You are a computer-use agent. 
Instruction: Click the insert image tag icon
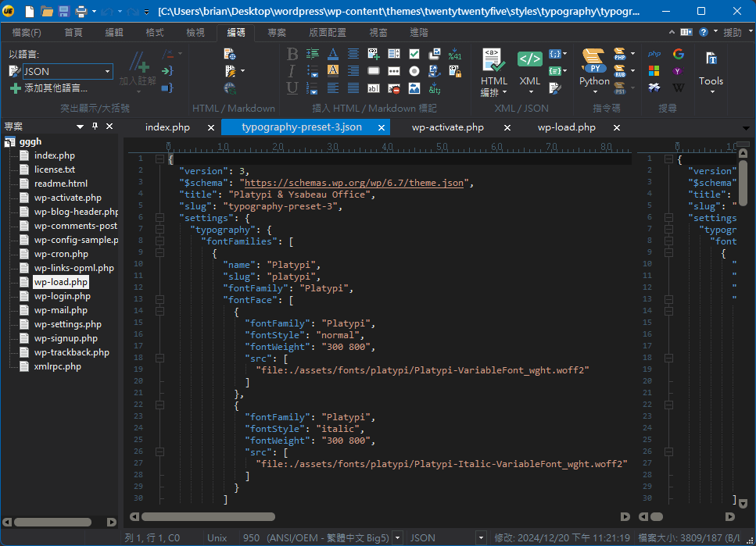pyautogui.click(x=414, y=88)
